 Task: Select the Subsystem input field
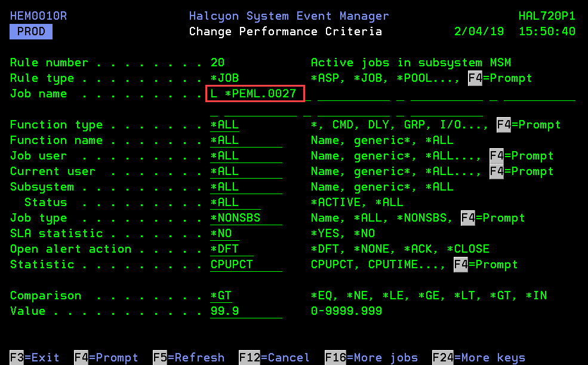pyautogui.click(x=245, y=187)
